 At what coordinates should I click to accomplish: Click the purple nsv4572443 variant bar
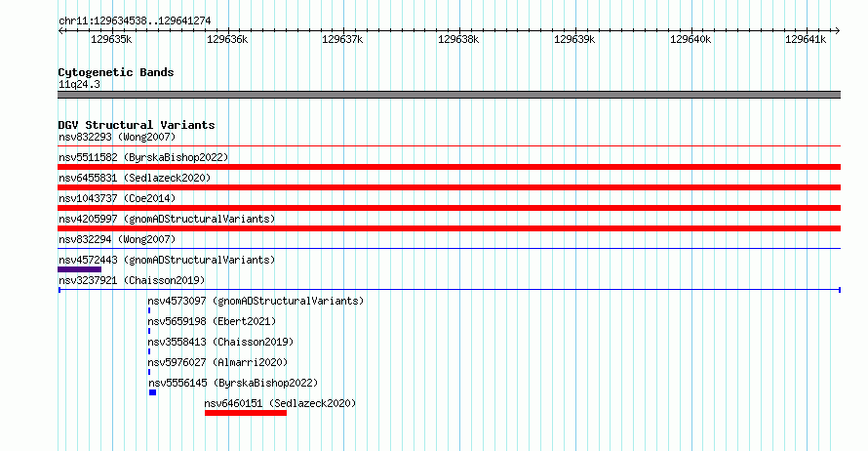[x=80, y=269]
